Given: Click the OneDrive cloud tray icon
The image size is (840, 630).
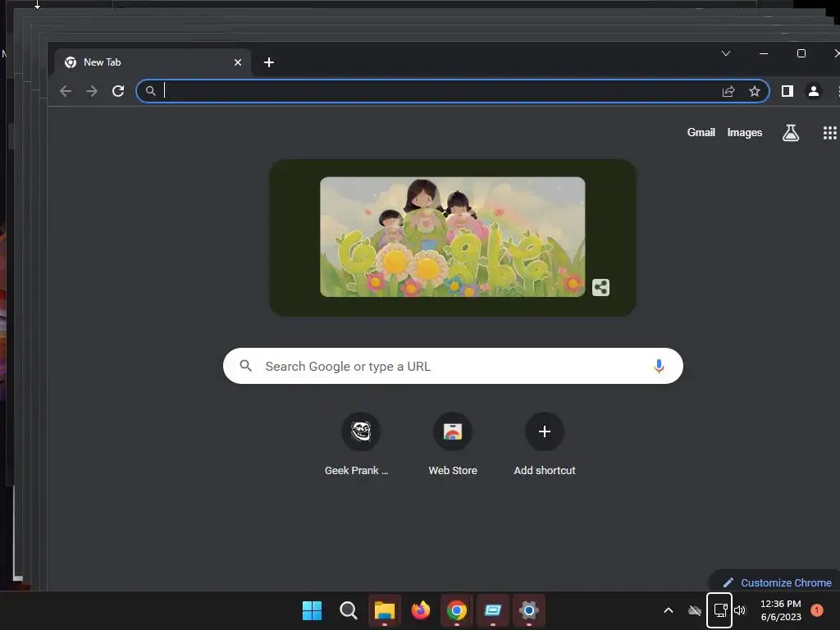Looking at the screenshot, I should 694,610.
